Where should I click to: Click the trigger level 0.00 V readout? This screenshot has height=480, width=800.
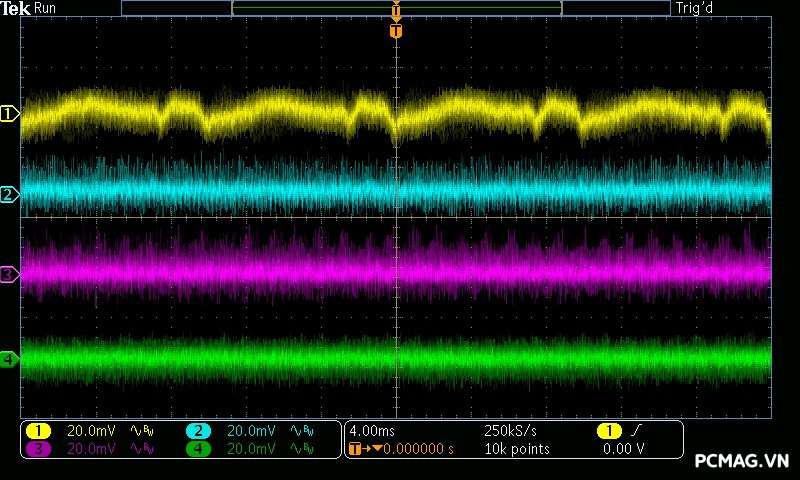pyautogui.click(x=622, y=449)
